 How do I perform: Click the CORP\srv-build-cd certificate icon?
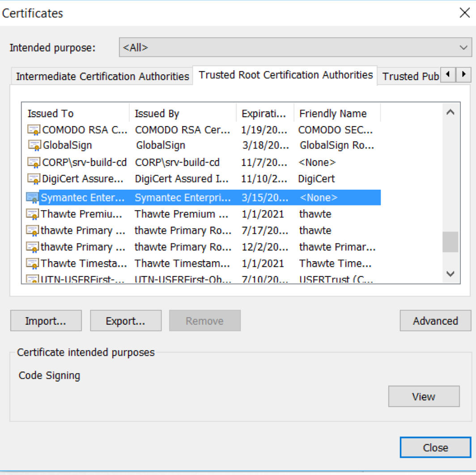point(34,163)
